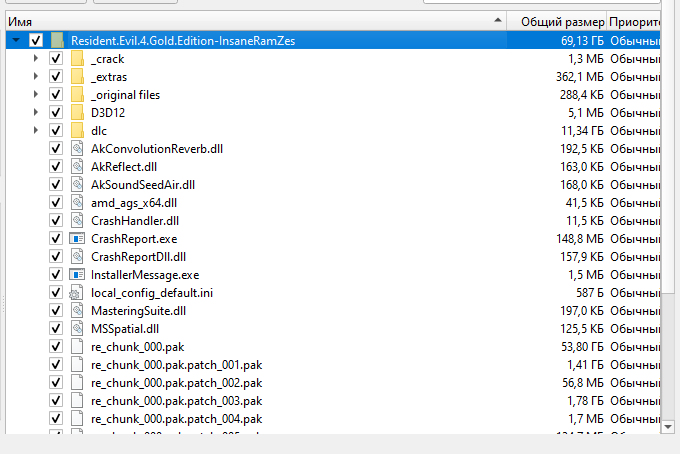Click the MSSpatial.dll file icon
Image resolution: width=680 pixels, height=454 pixels.
pyautogui.click(x=77, y=328)
